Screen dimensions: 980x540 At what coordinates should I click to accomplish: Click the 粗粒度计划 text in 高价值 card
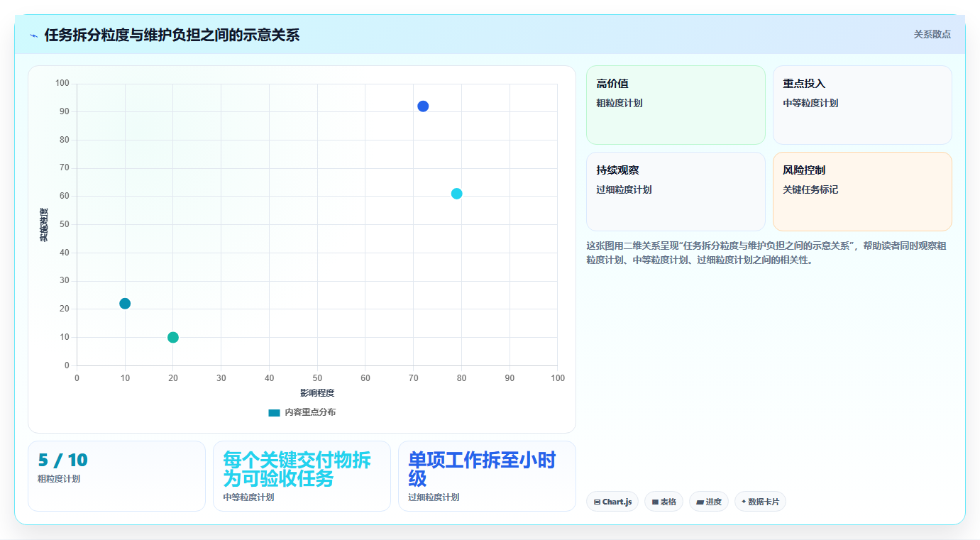(620, 103)
